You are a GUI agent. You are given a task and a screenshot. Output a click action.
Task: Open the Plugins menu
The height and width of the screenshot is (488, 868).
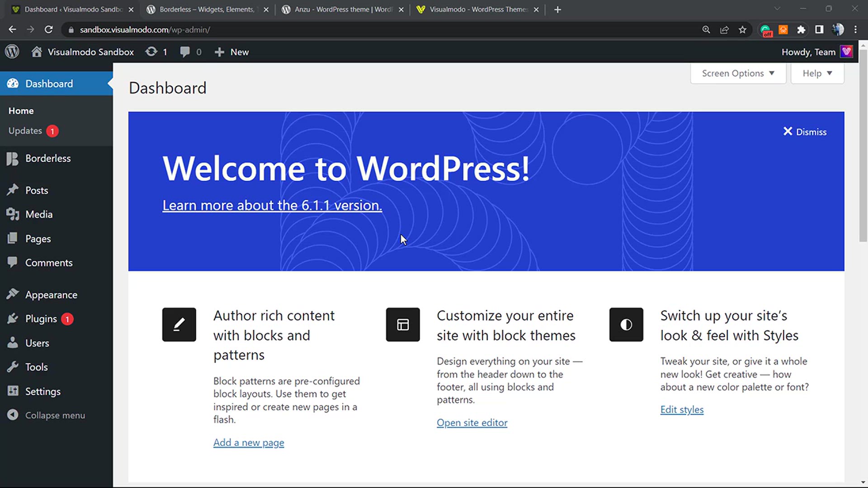click(57, 319)
